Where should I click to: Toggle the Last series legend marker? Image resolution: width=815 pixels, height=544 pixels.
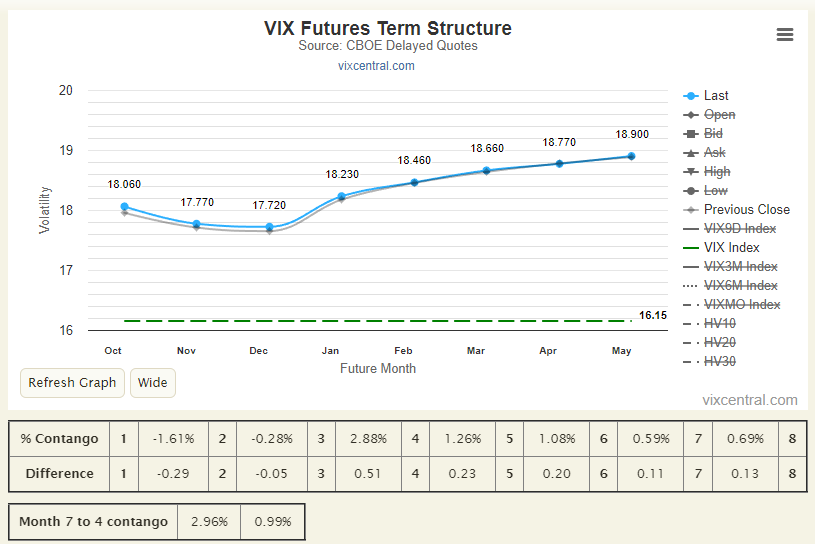[x=691, y=96]
